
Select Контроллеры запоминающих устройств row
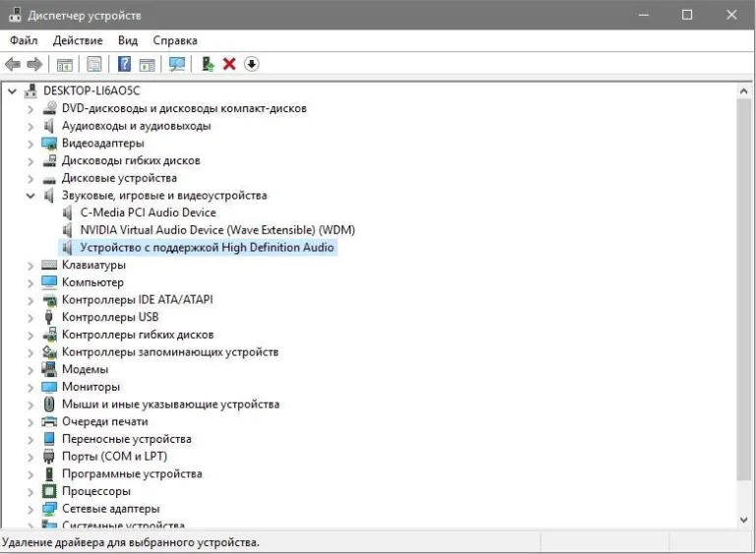(170, 352)
